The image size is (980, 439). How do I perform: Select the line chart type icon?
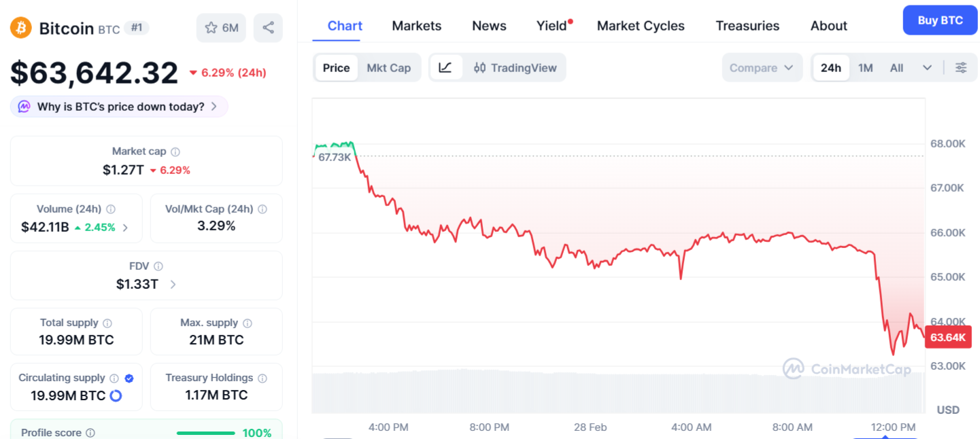447,67
